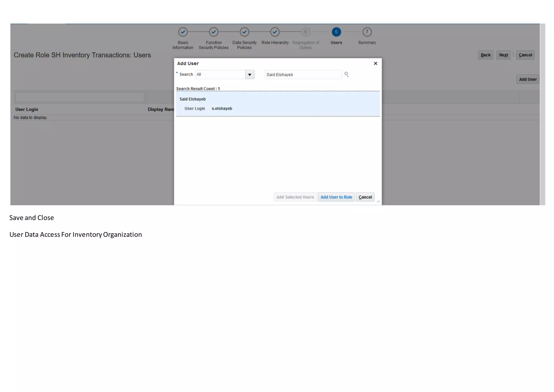The height and width of the screenshot is (392, 554).
Task: Click the Next button on the page
Action: click(x=503, y=55)
